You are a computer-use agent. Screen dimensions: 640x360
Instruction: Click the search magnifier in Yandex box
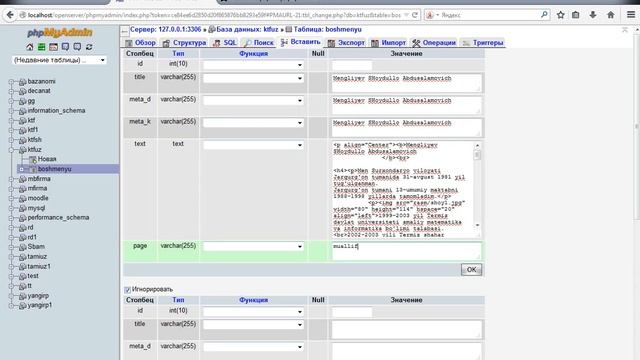pyautogui.click(x=544, y=15)
